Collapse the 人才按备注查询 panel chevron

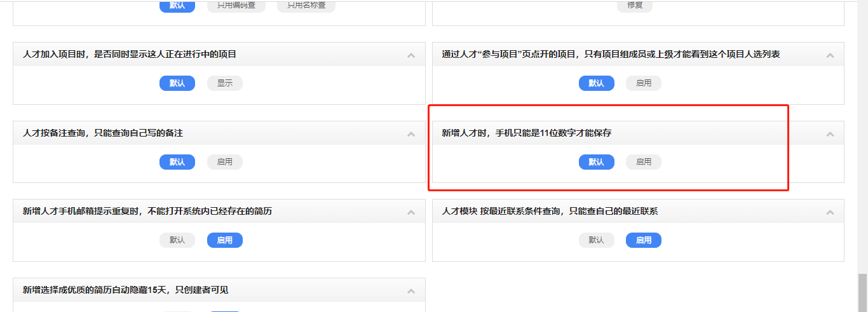[411, 134]
